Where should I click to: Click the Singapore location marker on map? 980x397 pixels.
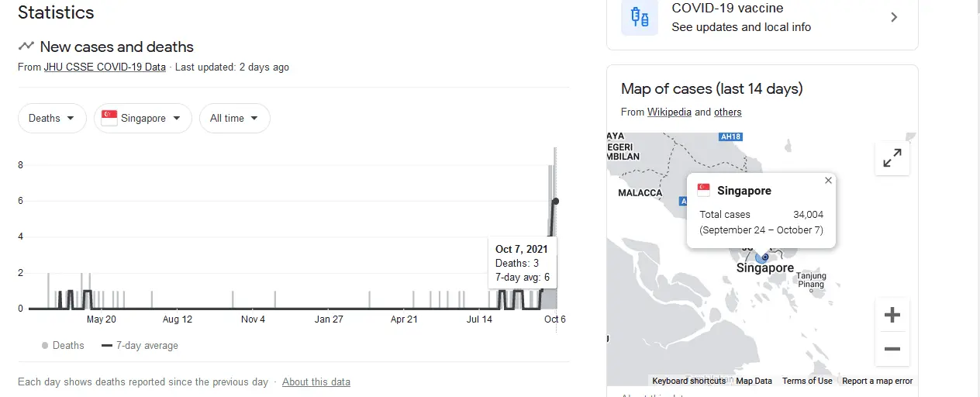click(764, 257)
